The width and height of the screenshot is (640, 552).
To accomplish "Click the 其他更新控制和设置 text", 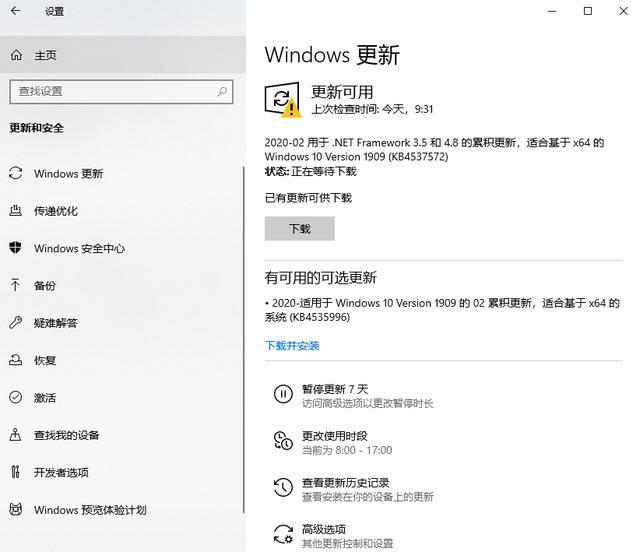I will 347,544.
